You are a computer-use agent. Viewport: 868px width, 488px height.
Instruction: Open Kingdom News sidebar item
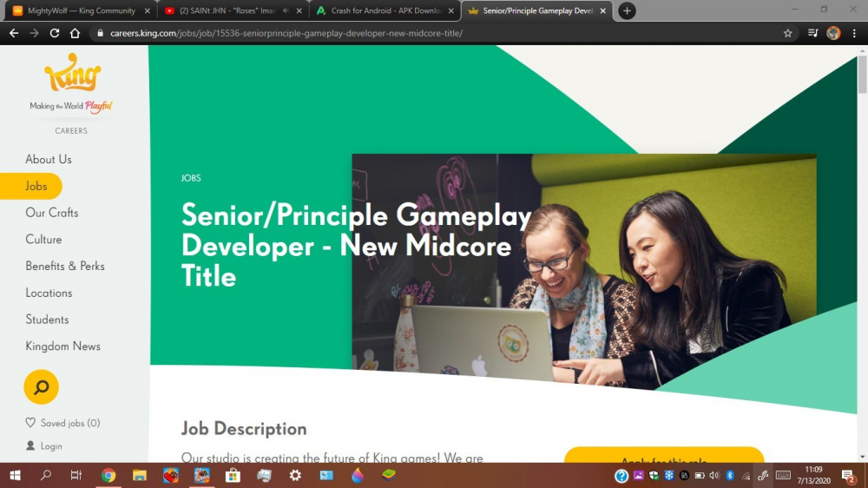[62, 346]
